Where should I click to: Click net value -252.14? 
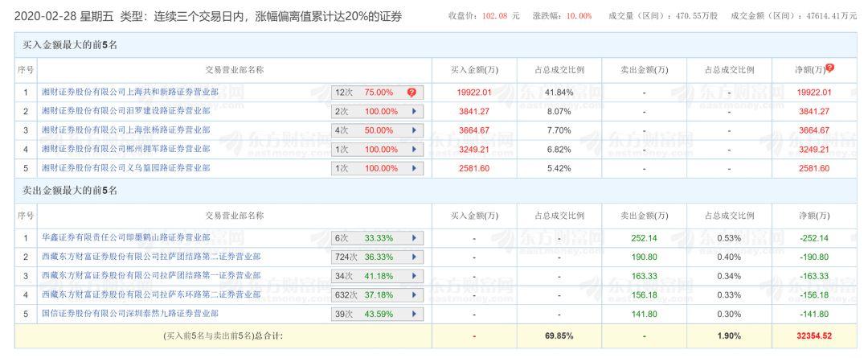(814, 238)
